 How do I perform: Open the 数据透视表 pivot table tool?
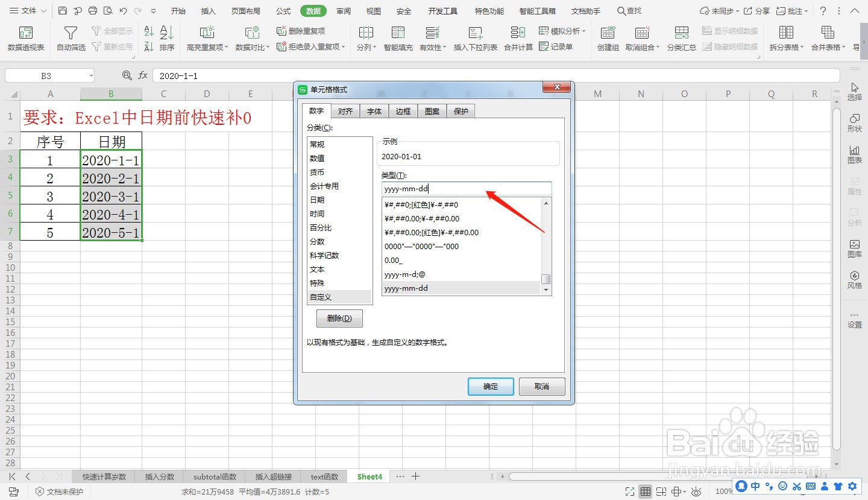pos(26,39)
